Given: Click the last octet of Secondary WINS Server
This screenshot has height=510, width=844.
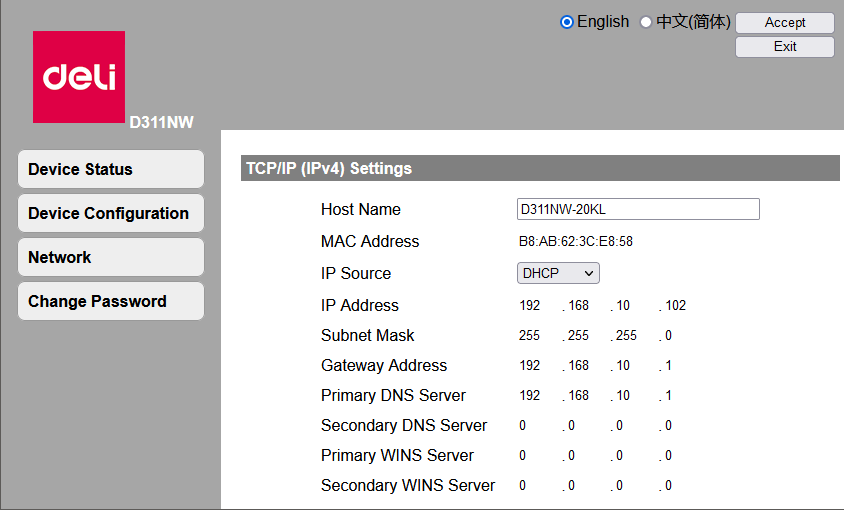Looking at the screenshot, I should click(x=668, y=486).
